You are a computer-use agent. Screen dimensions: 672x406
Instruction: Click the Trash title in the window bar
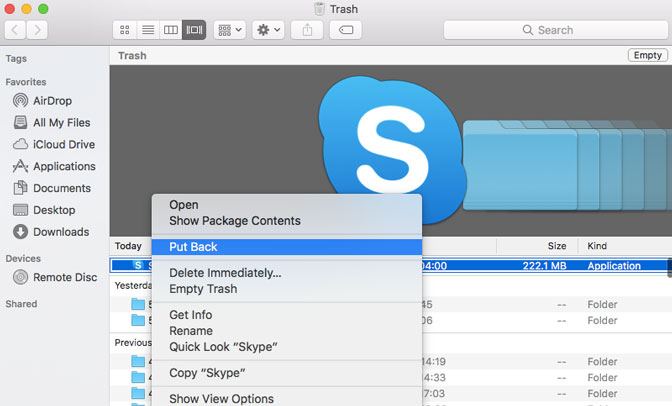coord(344,9)
